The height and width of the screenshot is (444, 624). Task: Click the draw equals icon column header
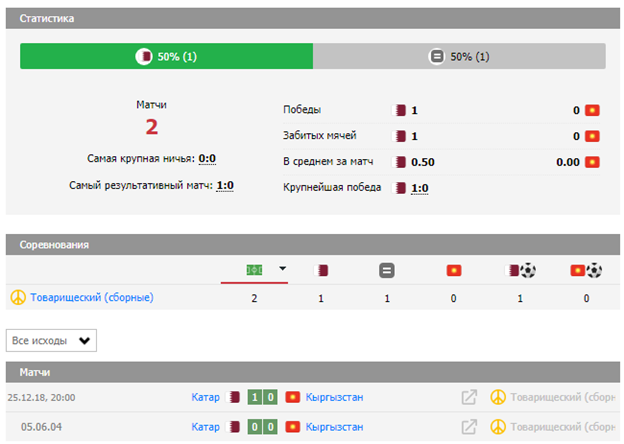pyautogui.click(x=387, y=270)
